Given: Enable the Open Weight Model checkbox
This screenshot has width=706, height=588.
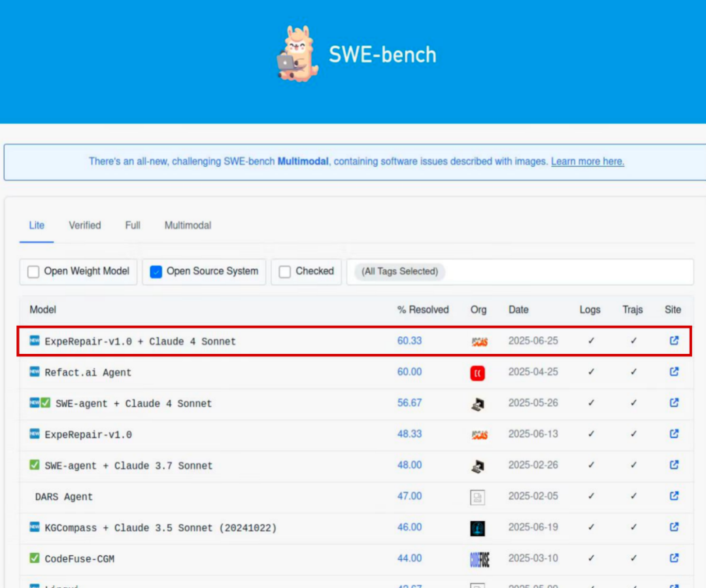Looking at the screenshot, I should tap(33, 271).
